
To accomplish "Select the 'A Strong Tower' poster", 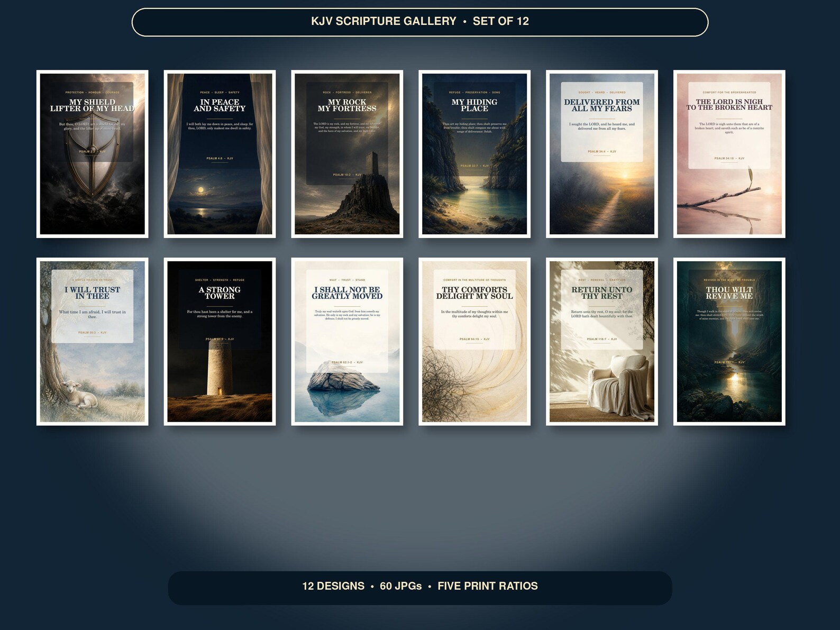I will click(220, 342).
